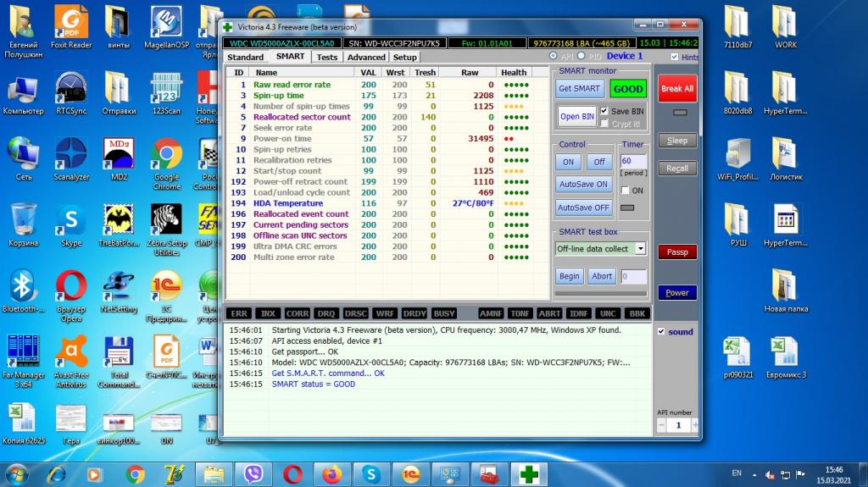Open Евромикс 3 Excel file icon
This screenshot has width=868, height=487.
click(x=786, y=357)
